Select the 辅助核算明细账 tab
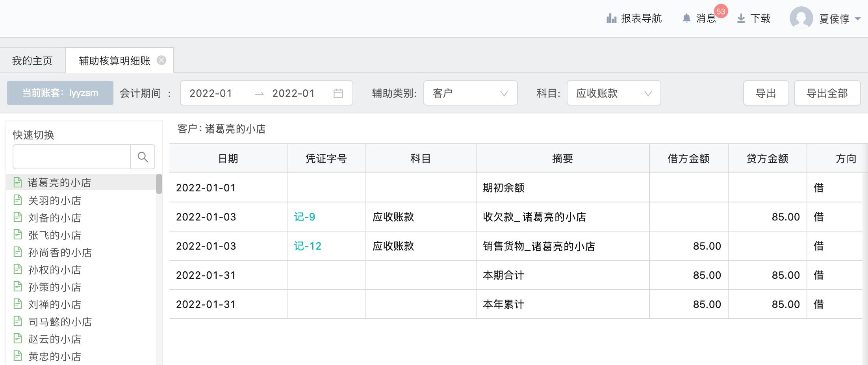 115,61
